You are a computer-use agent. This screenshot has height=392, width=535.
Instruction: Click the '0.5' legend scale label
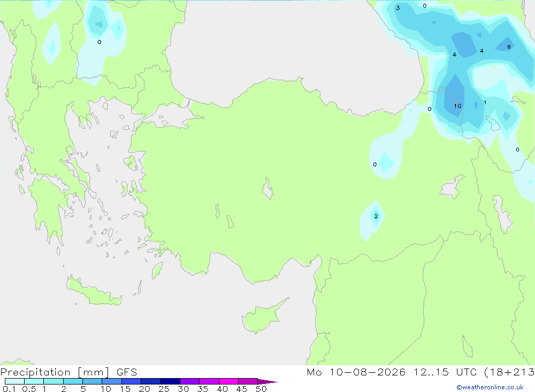coord(29,389)
